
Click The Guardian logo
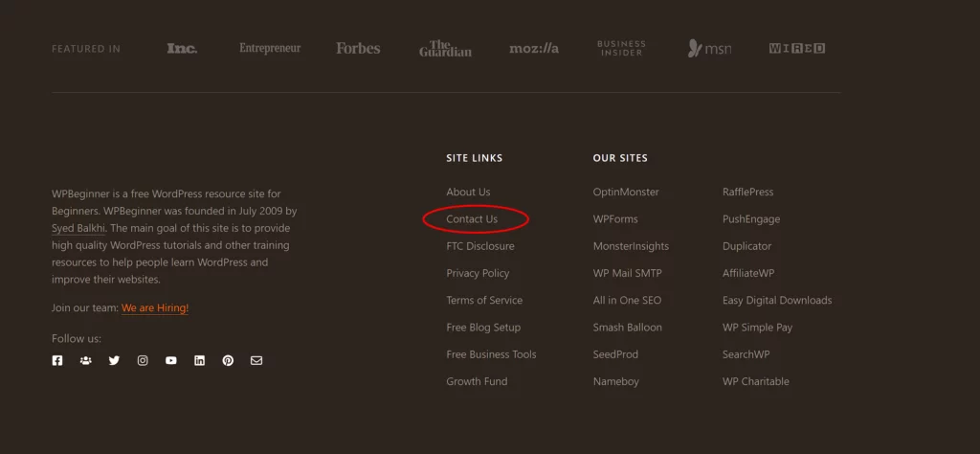(x=446, y=48)
